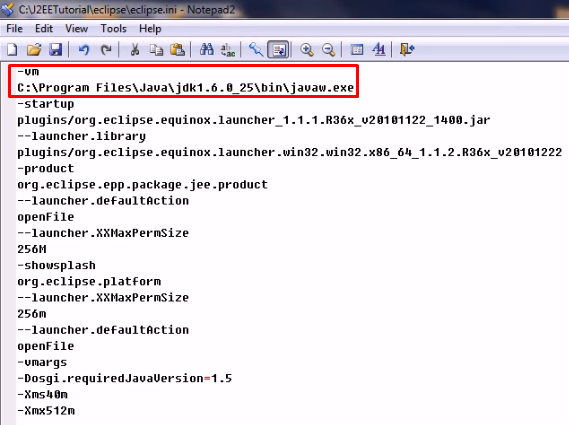This screenshot has height=425, width=569.
Task: Copy selection with the copy icon
Action: (x=156, y=49)
